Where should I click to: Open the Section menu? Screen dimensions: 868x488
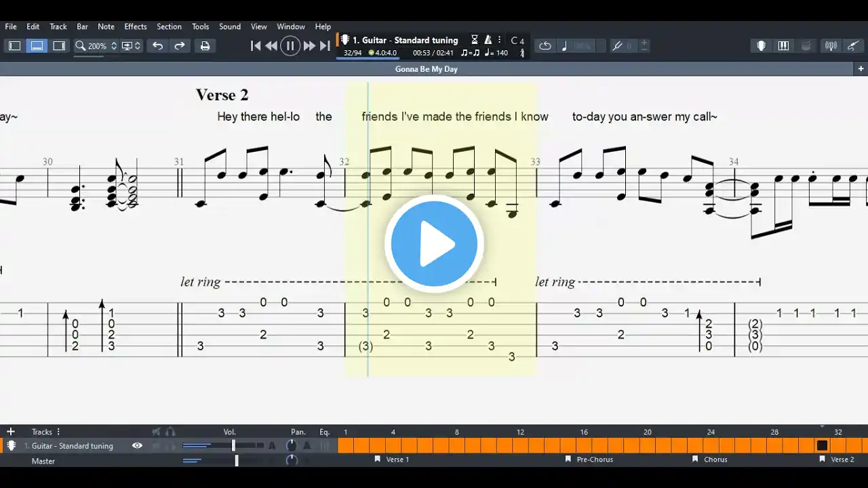pyautogui.click(x=169, y=26)
